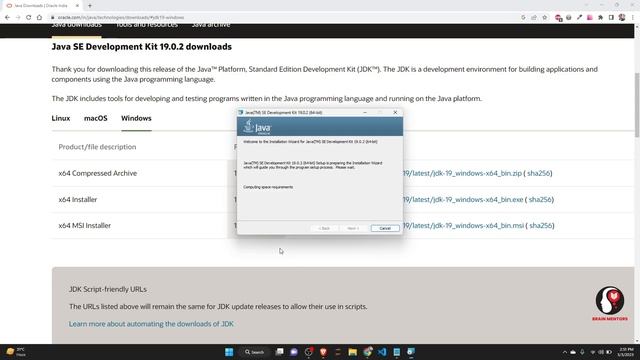The image size is (640, 360).
Task: Download the jdk-19_windows-x64_bin.msi link
Action: coord(463,226)
